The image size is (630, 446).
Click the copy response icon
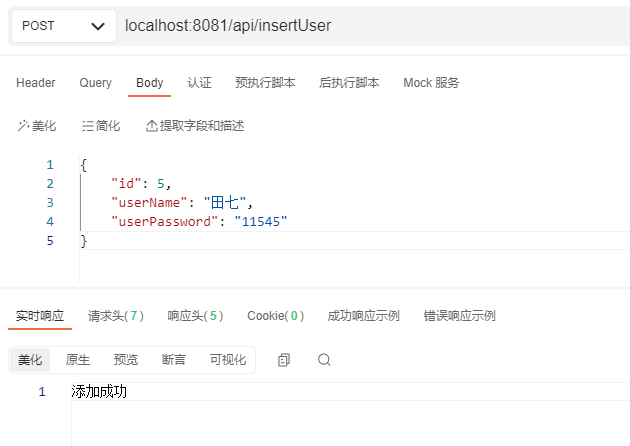pyautogui.click(x=284, y=360)
